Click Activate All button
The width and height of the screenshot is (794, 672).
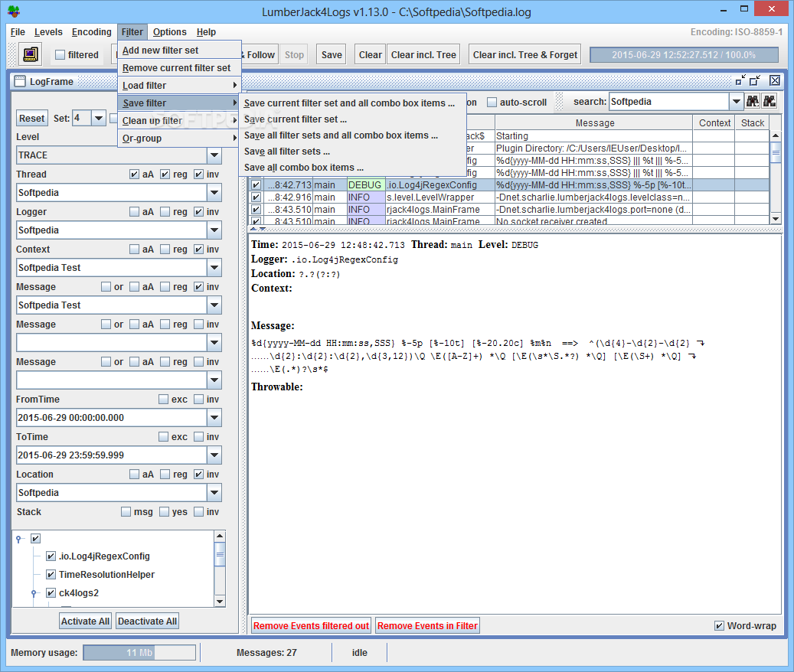pos(85,621)
